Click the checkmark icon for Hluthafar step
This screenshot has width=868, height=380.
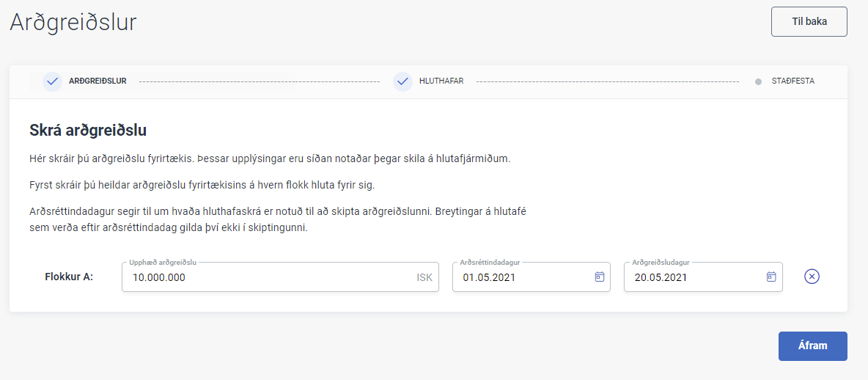point(402,81)
